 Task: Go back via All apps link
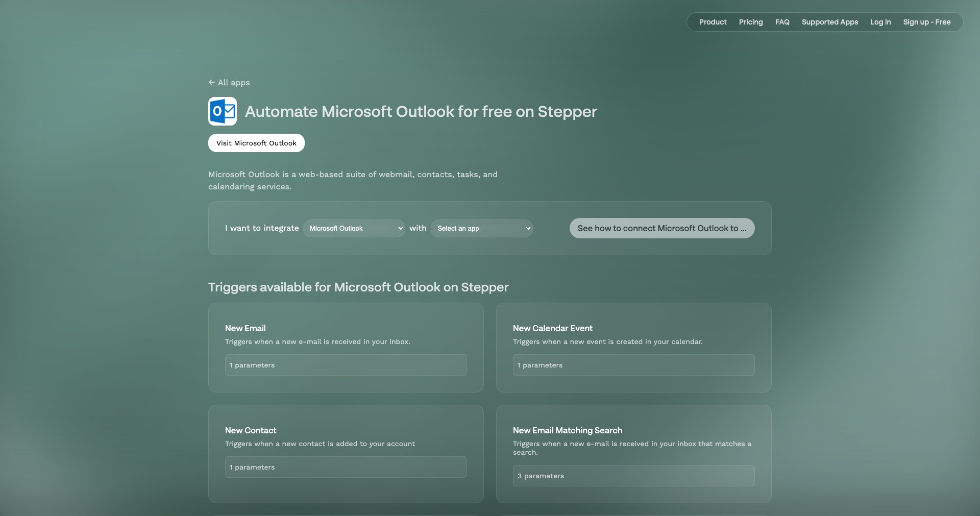click(229, 83)
